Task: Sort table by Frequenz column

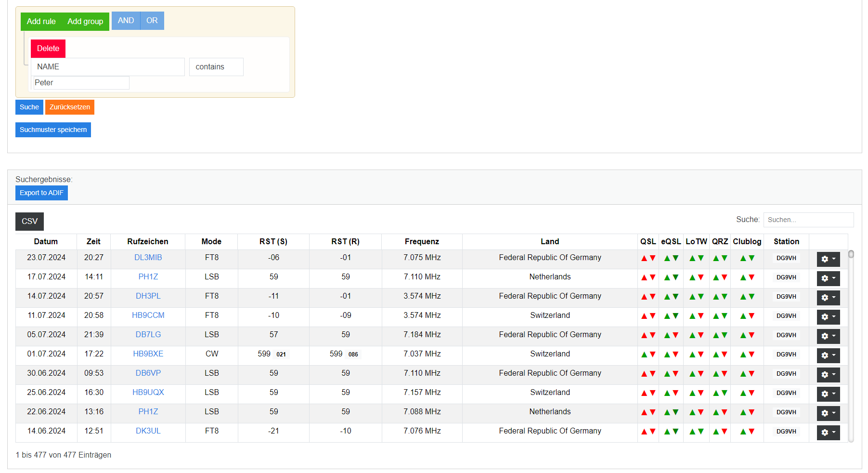Action: pos(422,242)
